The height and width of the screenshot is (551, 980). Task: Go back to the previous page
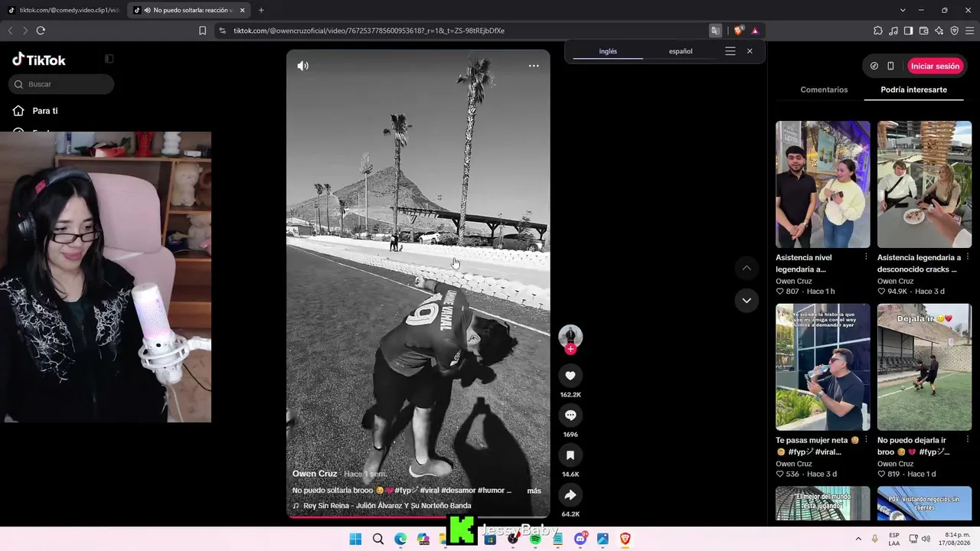click(10, 31)
